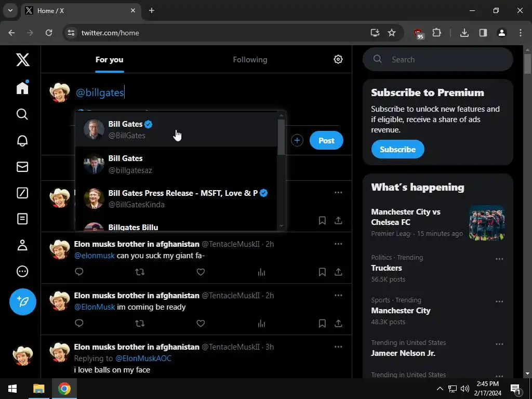Click the mention dropdown scrollbar thumb
The width and height of the screenshot is (532, 399).
click(x=281, y=137)
